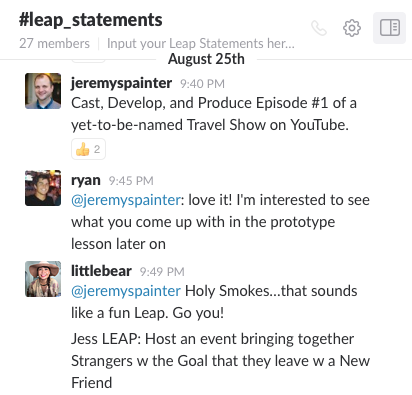Click the thumbs up reaction with count 2
The image size is (412, 395).
88,149
